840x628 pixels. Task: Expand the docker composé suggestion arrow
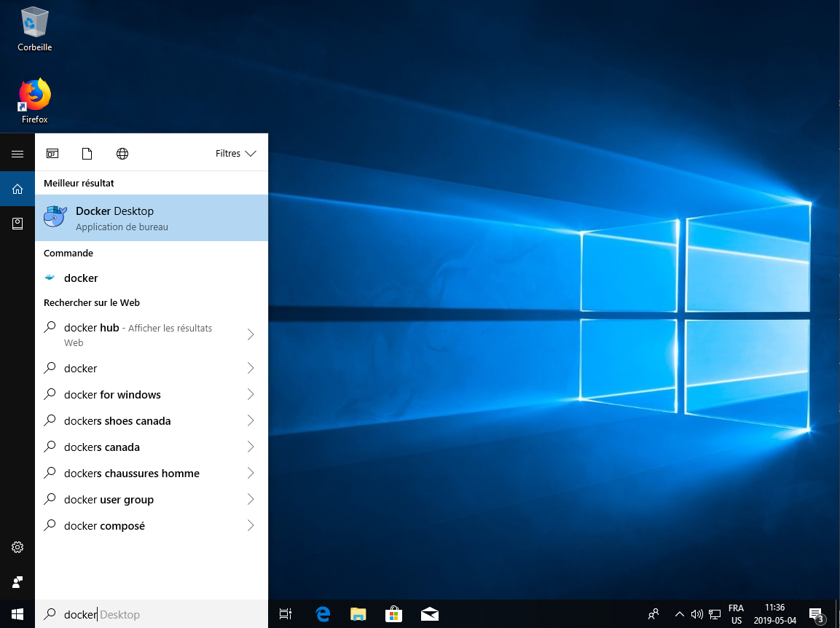point(251,526)
